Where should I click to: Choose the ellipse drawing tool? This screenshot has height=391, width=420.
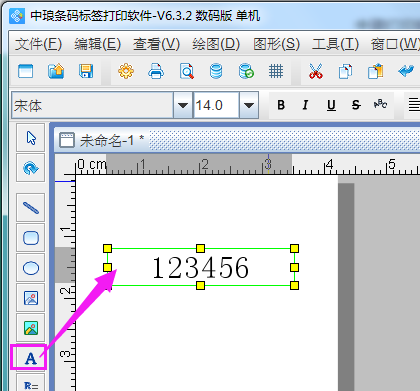tap(31, 268)
